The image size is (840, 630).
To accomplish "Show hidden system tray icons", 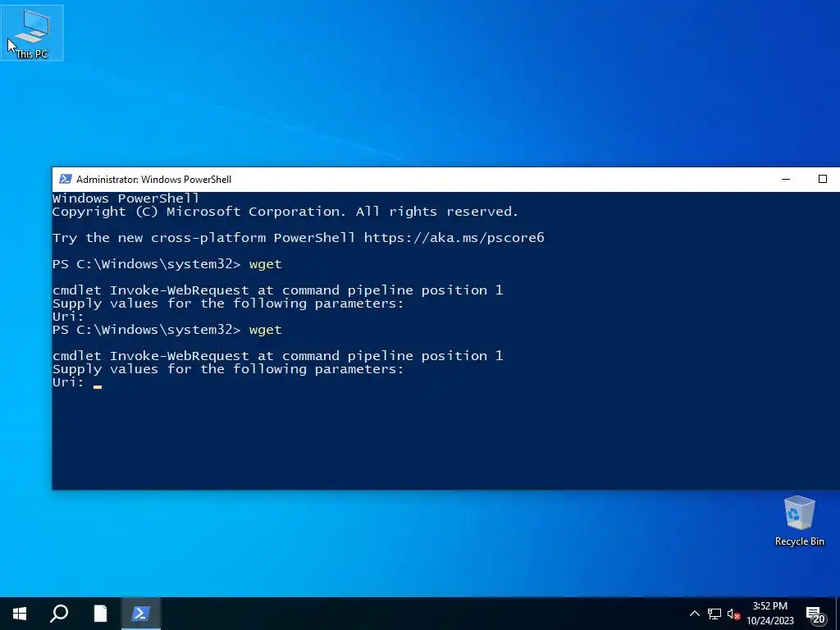I will coord(694,614).
